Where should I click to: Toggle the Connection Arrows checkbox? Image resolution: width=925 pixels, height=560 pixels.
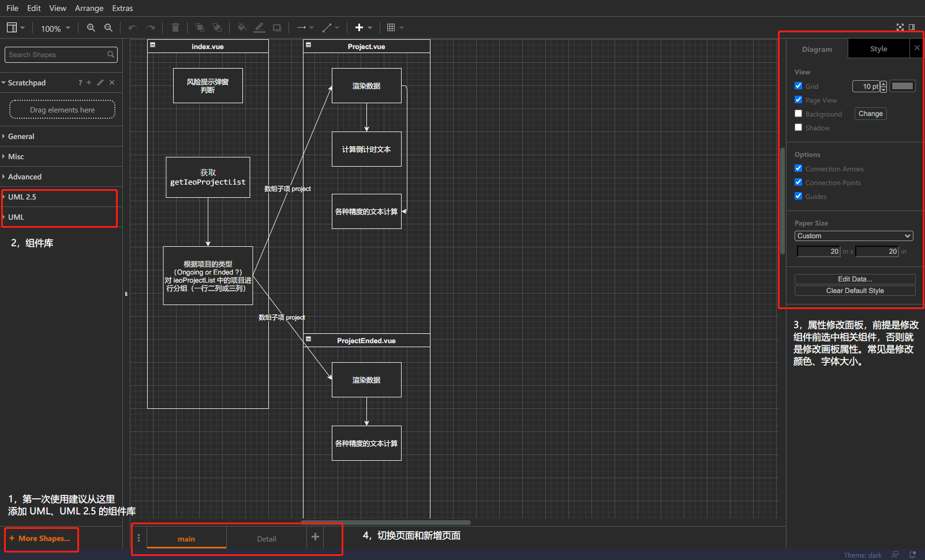tap(798, 168)
